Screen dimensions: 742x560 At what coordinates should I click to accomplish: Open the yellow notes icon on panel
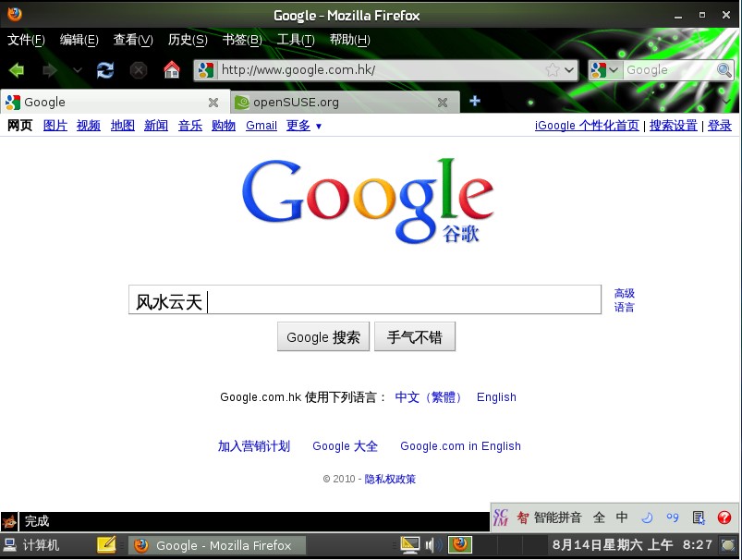106,545
